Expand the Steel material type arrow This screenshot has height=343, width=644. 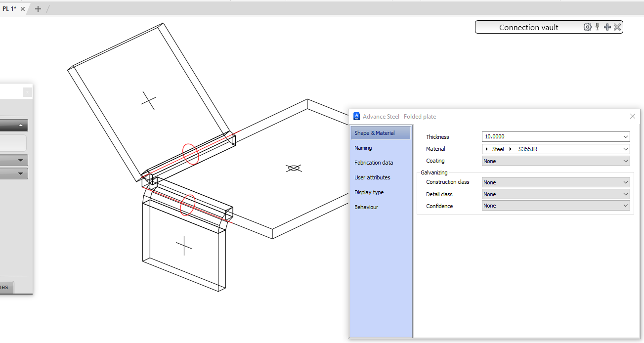(x=487, y=149)
